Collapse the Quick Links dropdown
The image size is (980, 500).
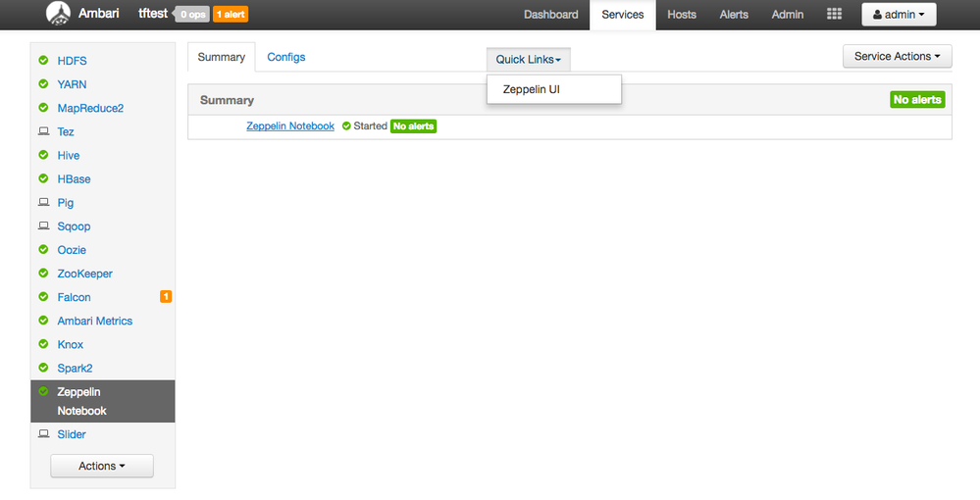528,60
